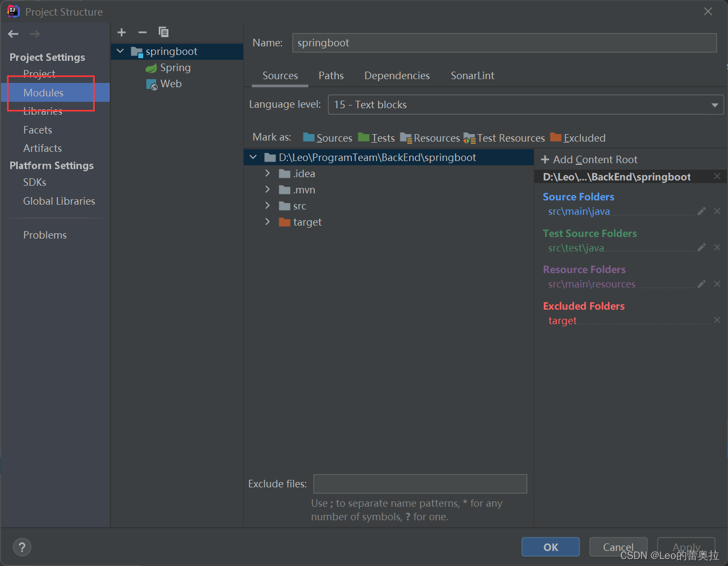This screenshot has height=566, width=728.
Task: Click src\main\java under Source Folders
Action: point(579,212)
